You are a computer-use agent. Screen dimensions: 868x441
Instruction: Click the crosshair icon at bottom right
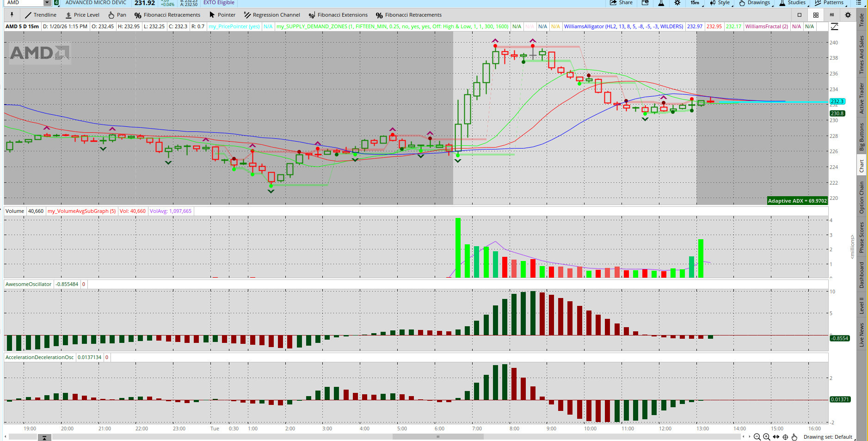pyautogui.click(x=785, y=437)
